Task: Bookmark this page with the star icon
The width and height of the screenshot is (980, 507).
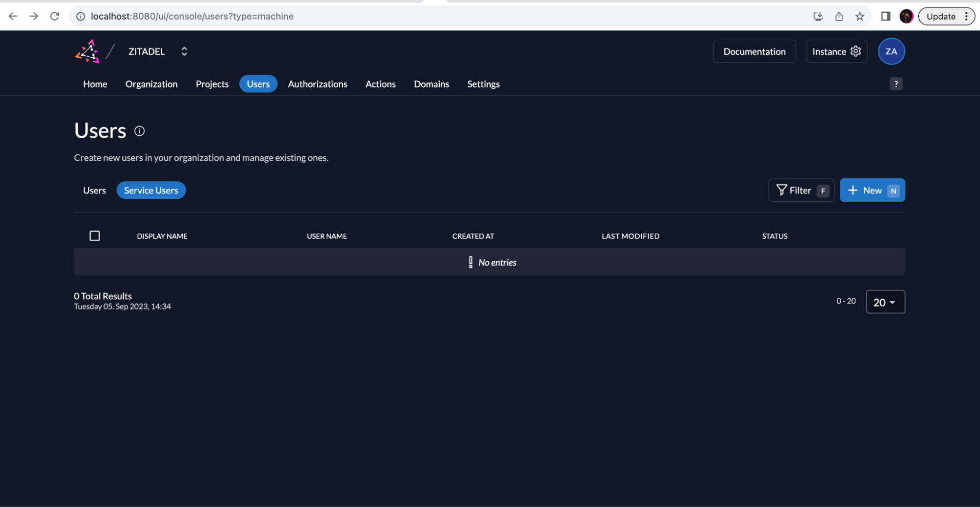Action: pyautogui.click(x=859, y=16)
